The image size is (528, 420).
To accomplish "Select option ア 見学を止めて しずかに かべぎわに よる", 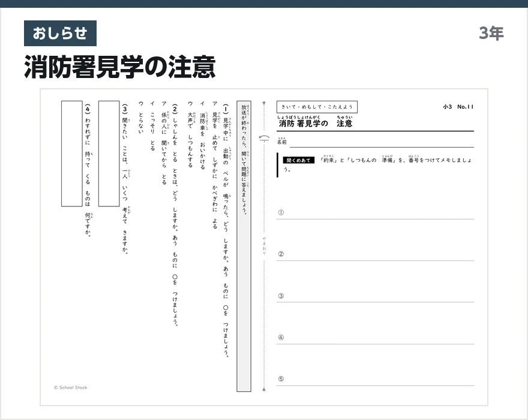I will coord(215,165).
